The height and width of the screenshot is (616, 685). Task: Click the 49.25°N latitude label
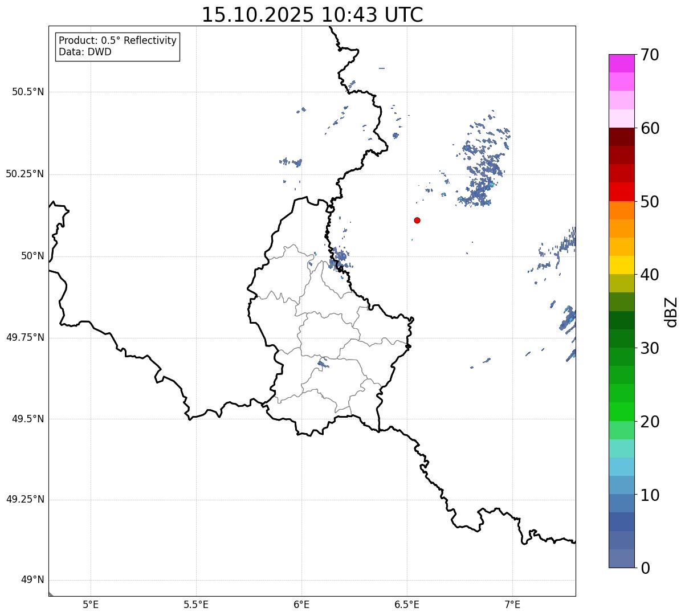tap(25, 500)
